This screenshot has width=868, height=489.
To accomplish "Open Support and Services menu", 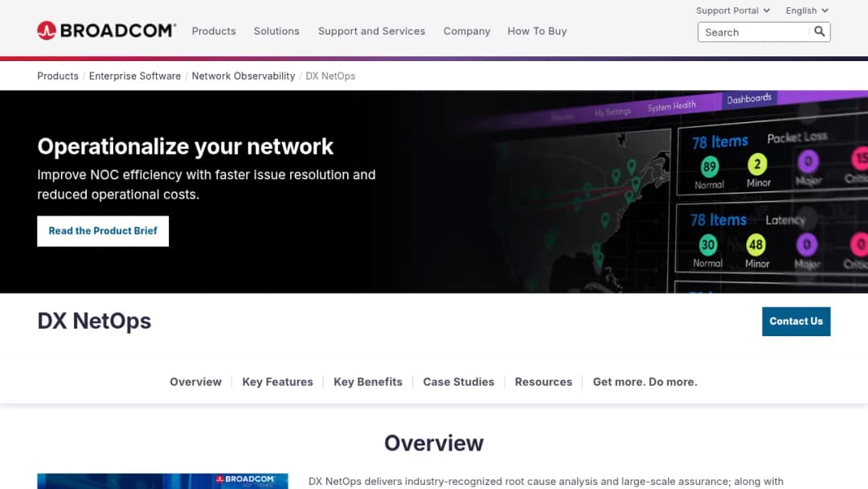I will coord(371,31).
